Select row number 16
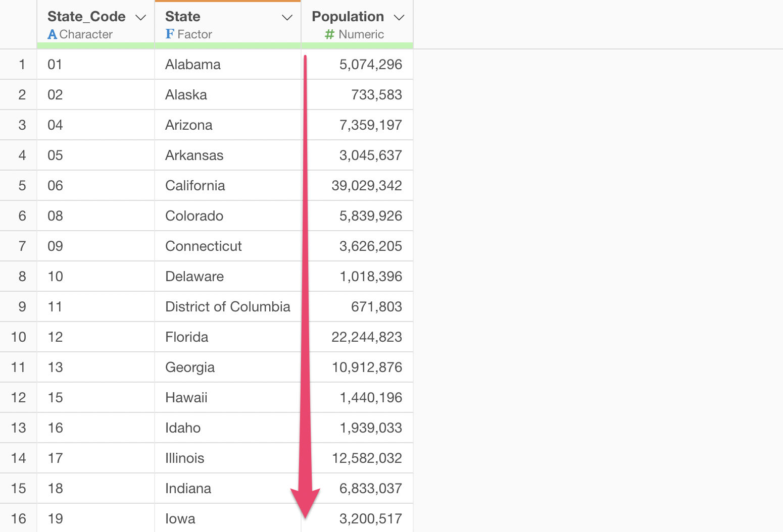This screenshot has height=532, width=783. [x=19, y=518]
